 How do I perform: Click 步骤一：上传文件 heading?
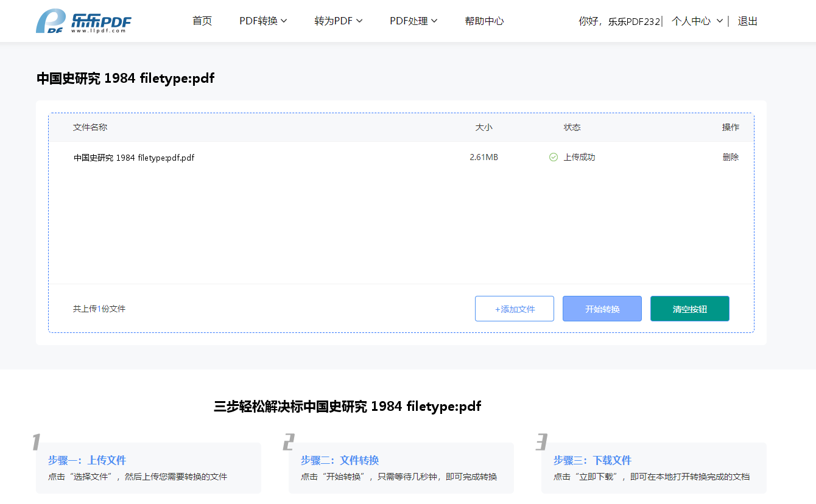pyautogui.click(x=87, y=460)
